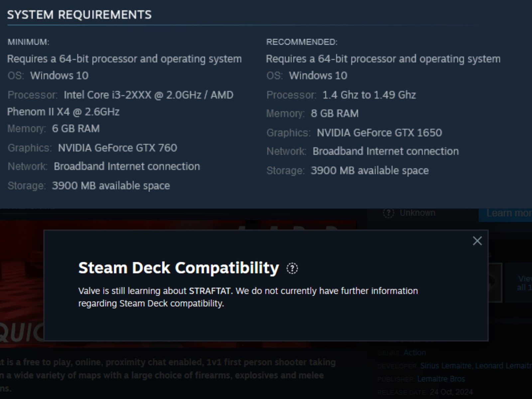Screen dimensions: 532x399
Task: Click help icon beside Steam Deck Compatibility title
Action: coord(292,268)
